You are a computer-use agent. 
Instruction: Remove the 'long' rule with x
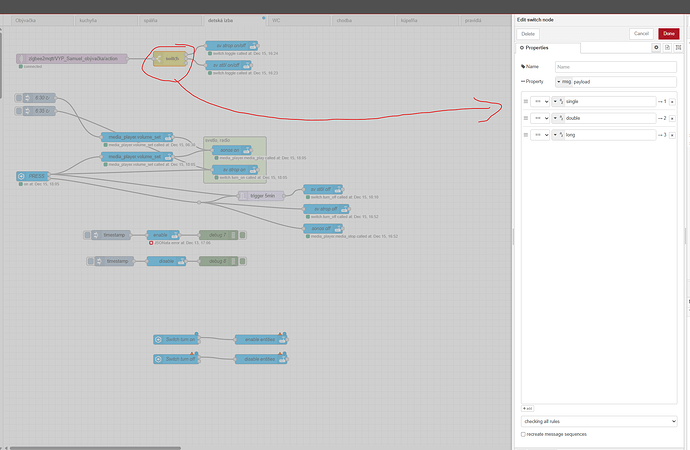pyautogui.click(x=673, y=134)
